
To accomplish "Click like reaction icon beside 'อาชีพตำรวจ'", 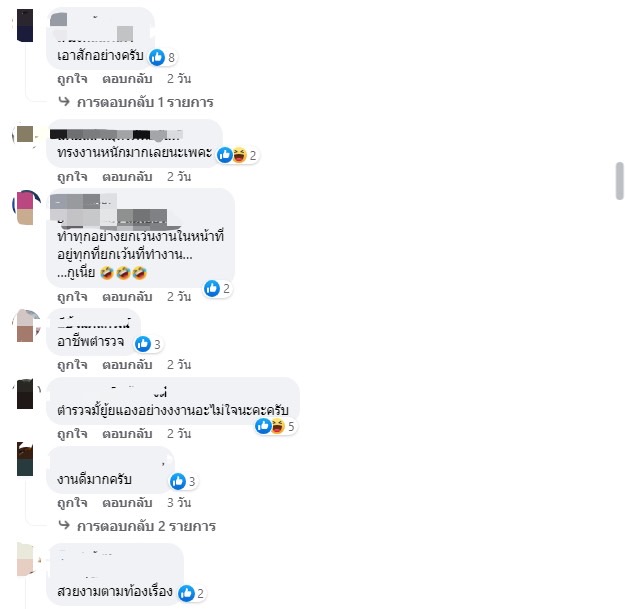I will pos(143,344).
